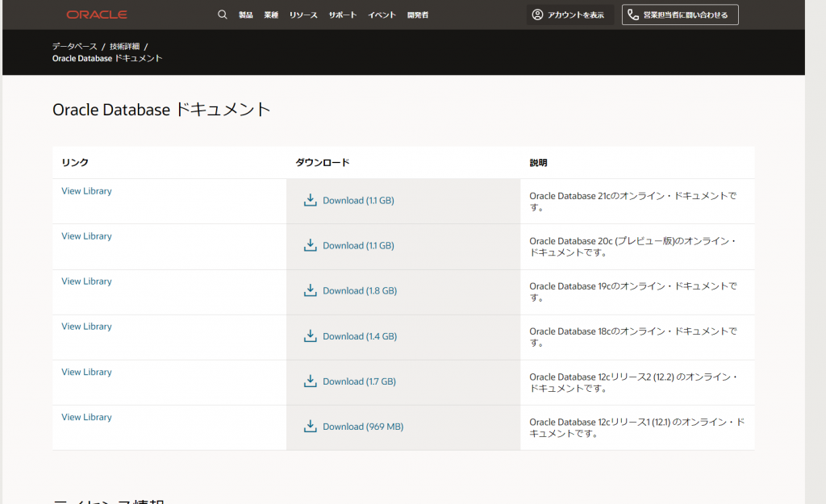Viewport: 826px width, 504px height.
Task: Open search with the magnifier icon
Action: click(x=223, y=15)
